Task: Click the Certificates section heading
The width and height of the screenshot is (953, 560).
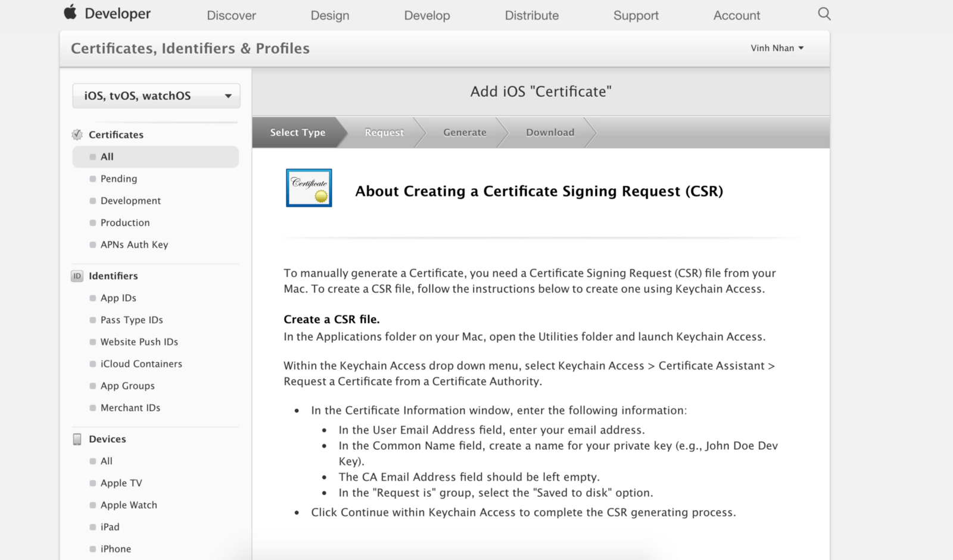Action: click(x=116, y=135)
